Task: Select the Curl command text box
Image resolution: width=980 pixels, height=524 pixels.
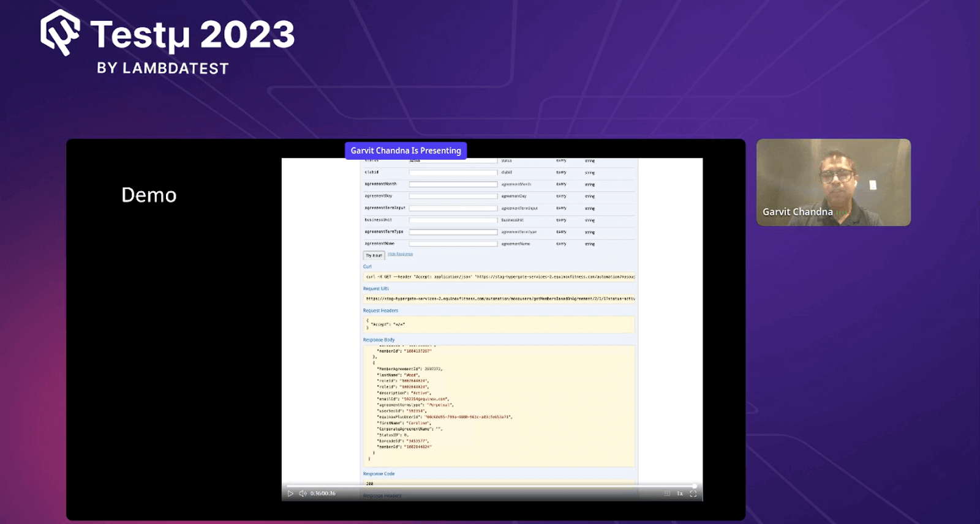Action: coord(499,277)
